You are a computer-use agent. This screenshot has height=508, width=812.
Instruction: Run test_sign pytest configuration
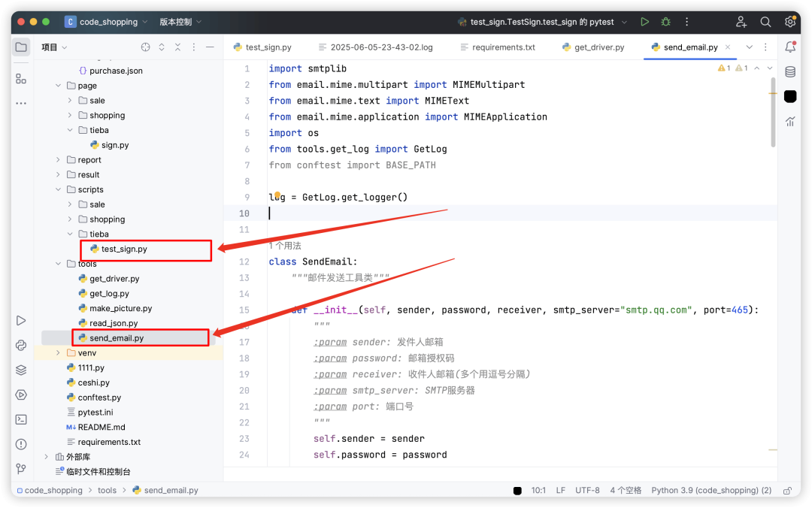645,22
